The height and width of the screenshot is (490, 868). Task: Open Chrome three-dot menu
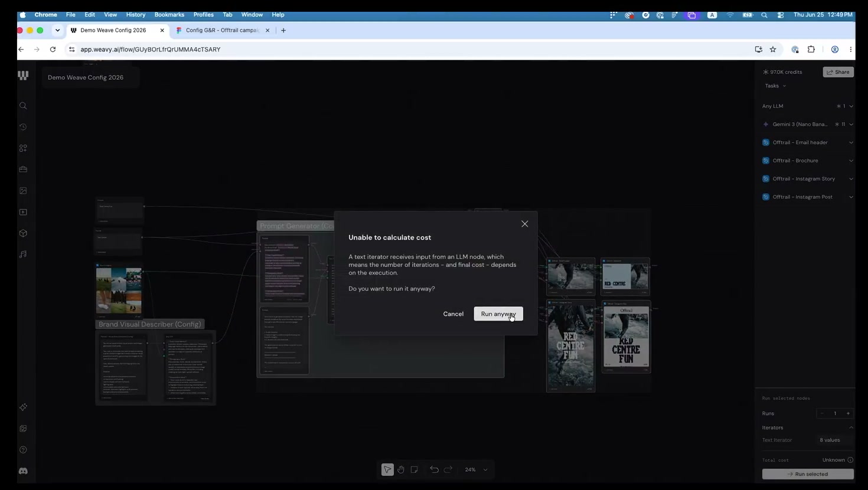click(851, 50)
